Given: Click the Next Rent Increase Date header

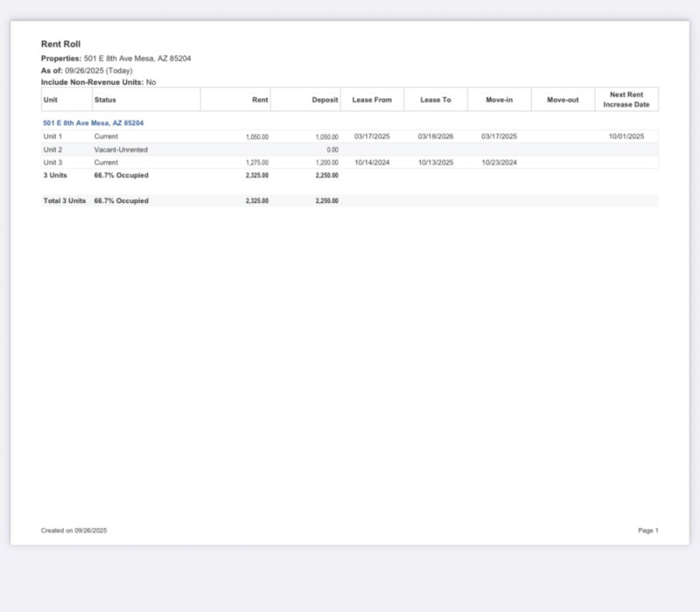Looking at the screenshot, I should point(626,100).
